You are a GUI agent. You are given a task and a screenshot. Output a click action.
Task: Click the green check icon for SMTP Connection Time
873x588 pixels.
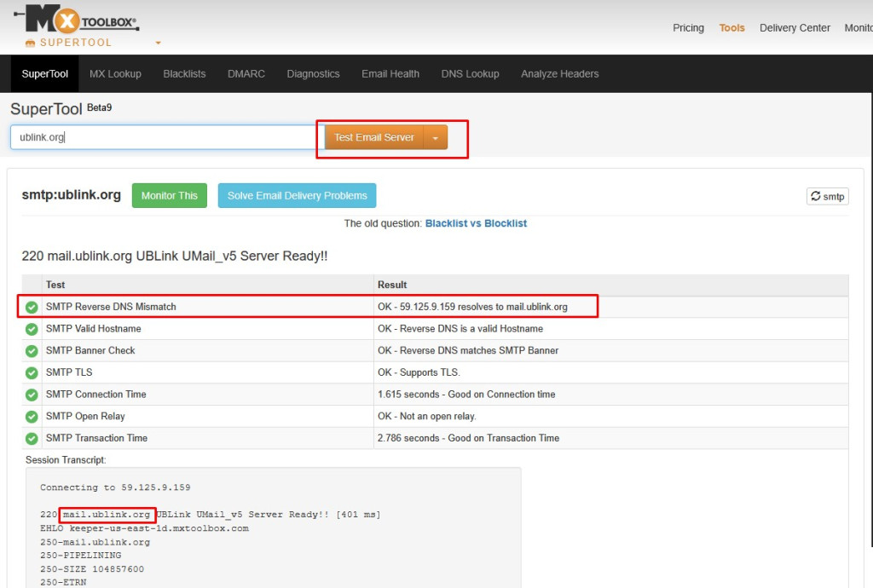32,395
